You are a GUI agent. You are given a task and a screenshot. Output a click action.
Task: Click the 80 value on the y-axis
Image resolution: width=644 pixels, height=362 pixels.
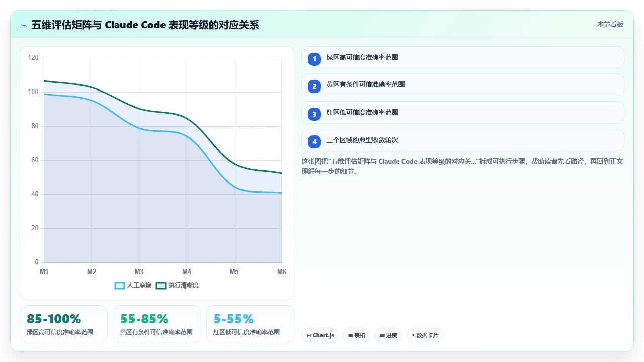[35, 126]
